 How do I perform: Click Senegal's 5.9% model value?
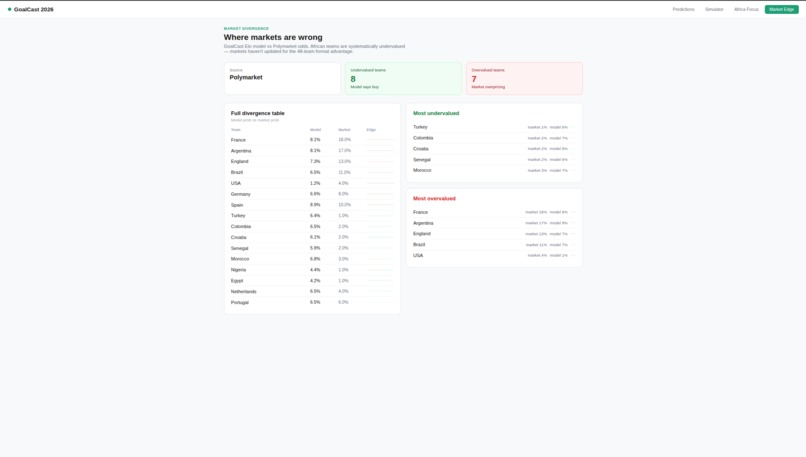coord(315,248)
